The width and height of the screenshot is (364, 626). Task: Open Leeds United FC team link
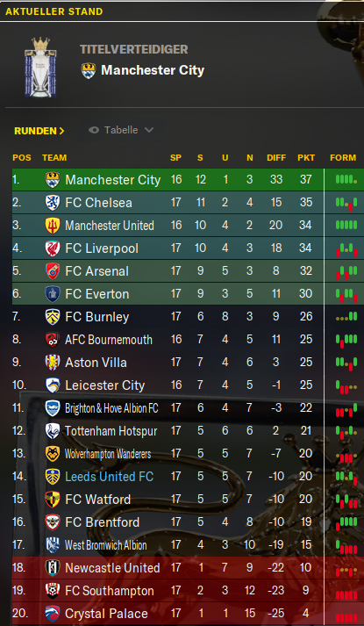(x=110, y=477)
